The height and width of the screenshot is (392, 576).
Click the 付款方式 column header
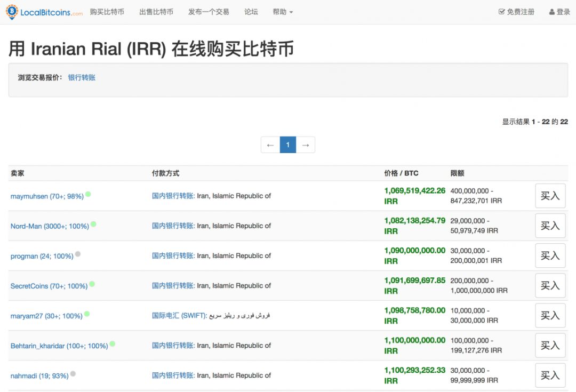pos(165,173)
